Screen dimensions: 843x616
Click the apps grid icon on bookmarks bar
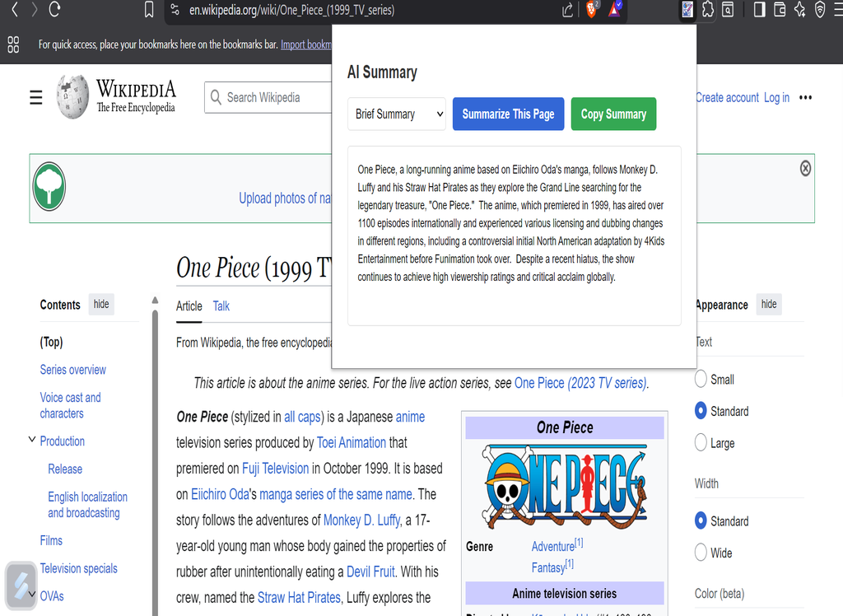pos(13,44)
